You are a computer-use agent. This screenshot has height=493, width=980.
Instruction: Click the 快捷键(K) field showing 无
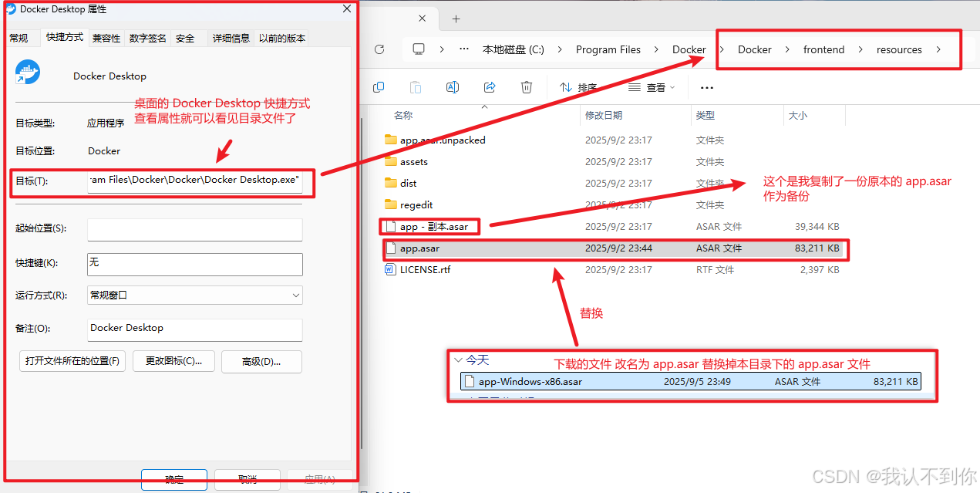[194, 264]
